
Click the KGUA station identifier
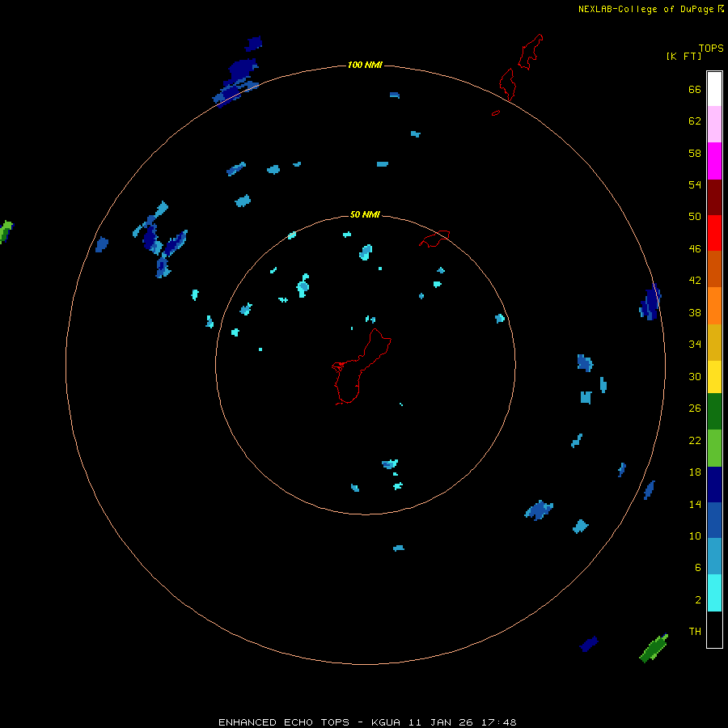385,722
